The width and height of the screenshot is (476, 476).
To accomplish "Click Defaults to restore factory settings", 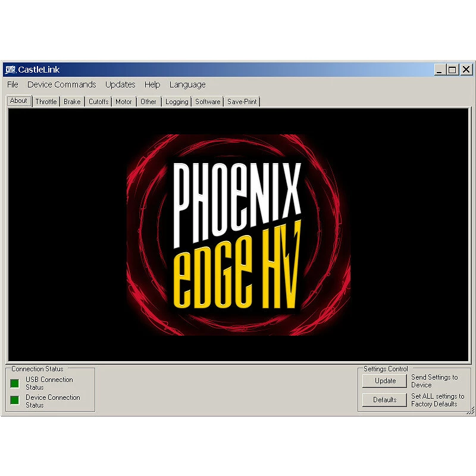I will (385, 400).
